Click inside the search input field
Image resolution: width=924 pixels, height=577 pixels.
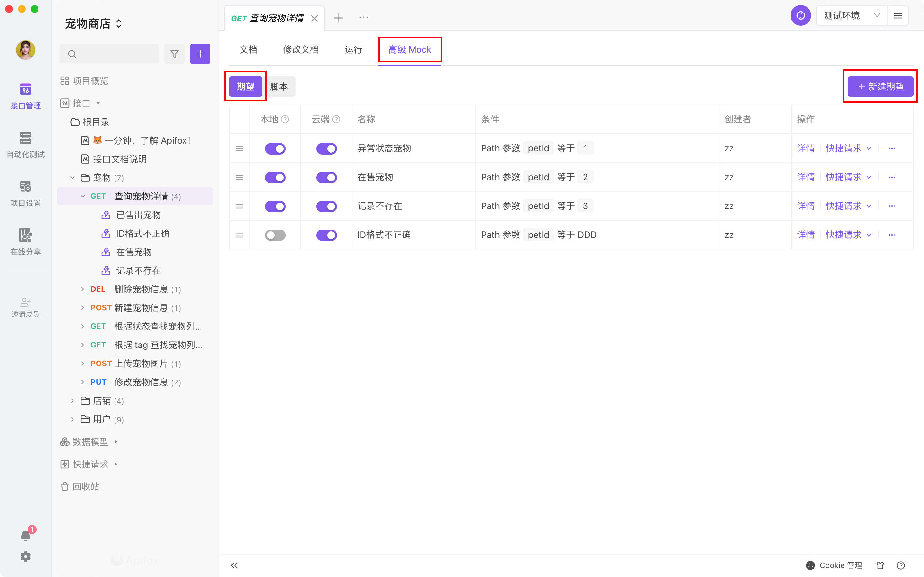pyautogui.click(x=111, y=54)
